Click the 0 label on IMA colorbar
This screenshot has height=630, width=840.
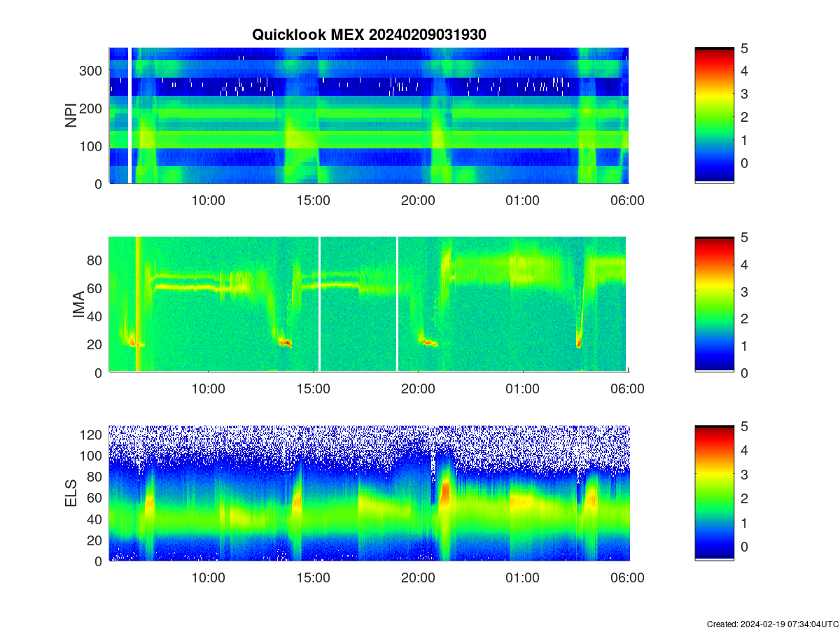745,372
